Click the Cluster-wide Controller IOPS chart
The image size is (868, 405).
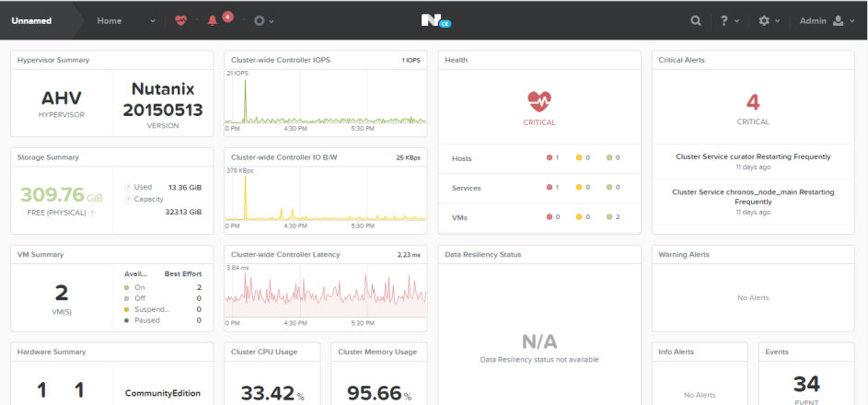(326, 101)
